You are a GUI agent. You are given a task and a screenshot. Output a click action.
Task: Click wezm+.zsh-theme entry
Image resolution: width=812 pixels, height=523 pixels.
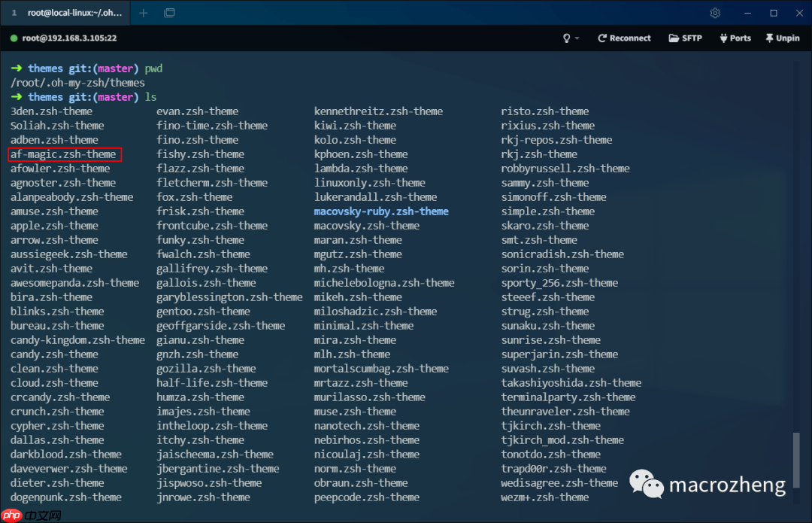[545, 497]
